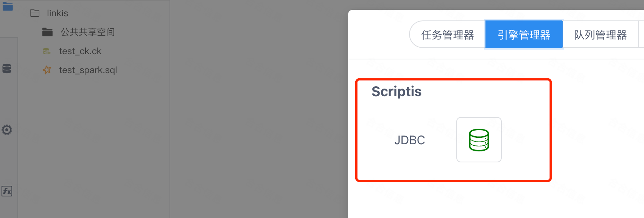Open the fx functions panel

tap(8, 191)
